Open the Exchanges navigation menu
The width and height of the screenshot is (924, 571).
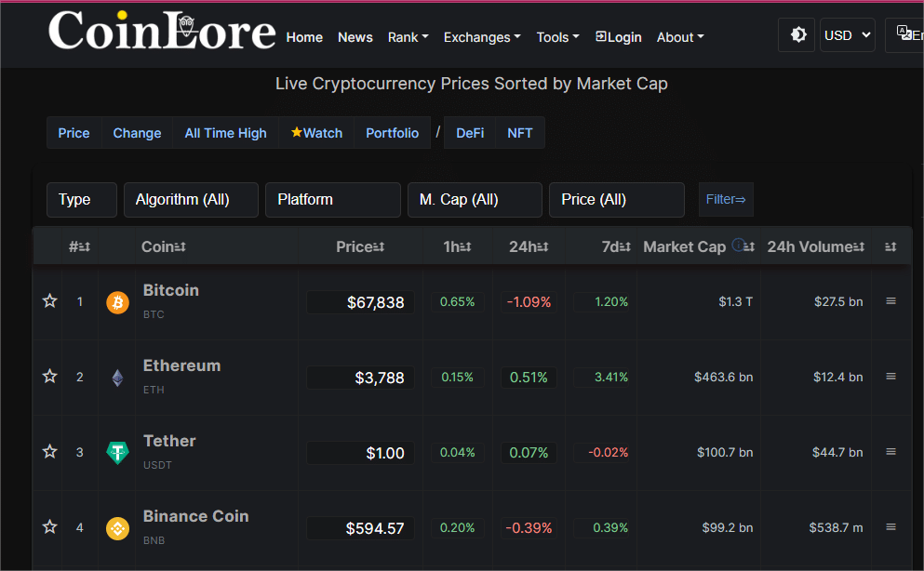(482, 37)
